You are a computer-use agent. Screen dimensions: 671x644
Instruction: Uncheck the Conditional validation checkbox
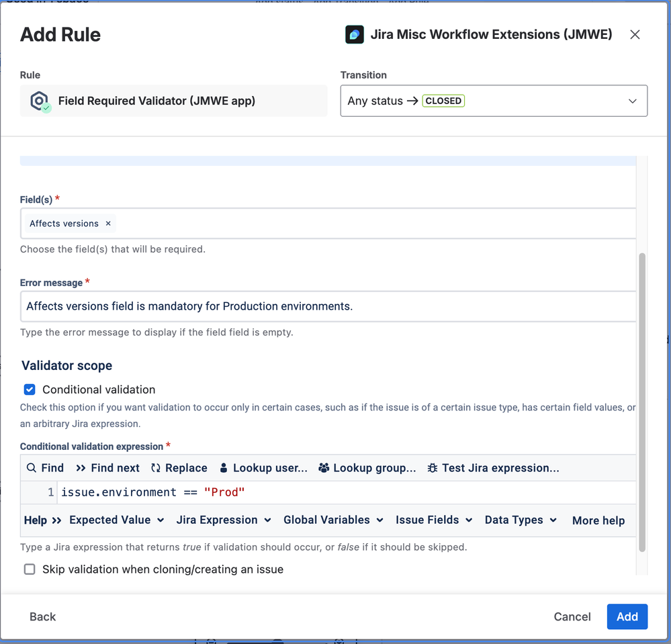(x=30, y=389)
